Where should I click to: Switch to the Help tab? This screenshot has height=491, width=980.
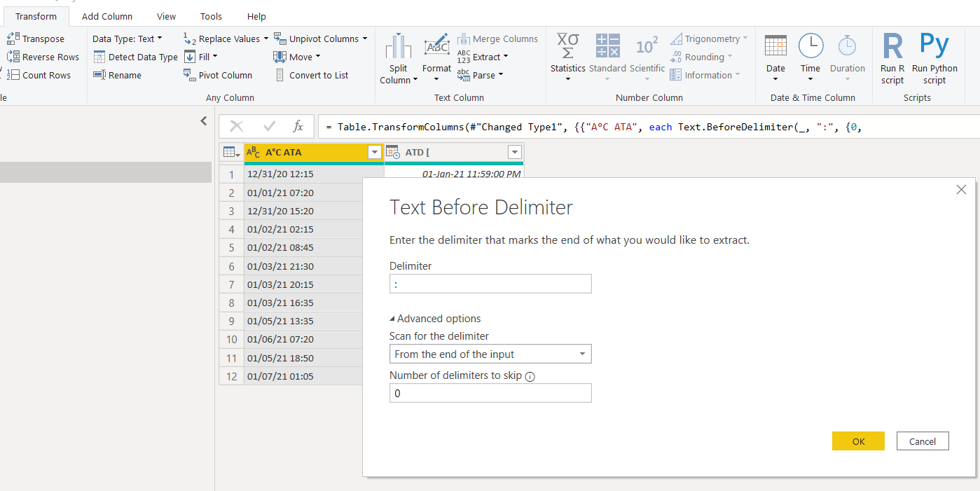tap(256, 16)
